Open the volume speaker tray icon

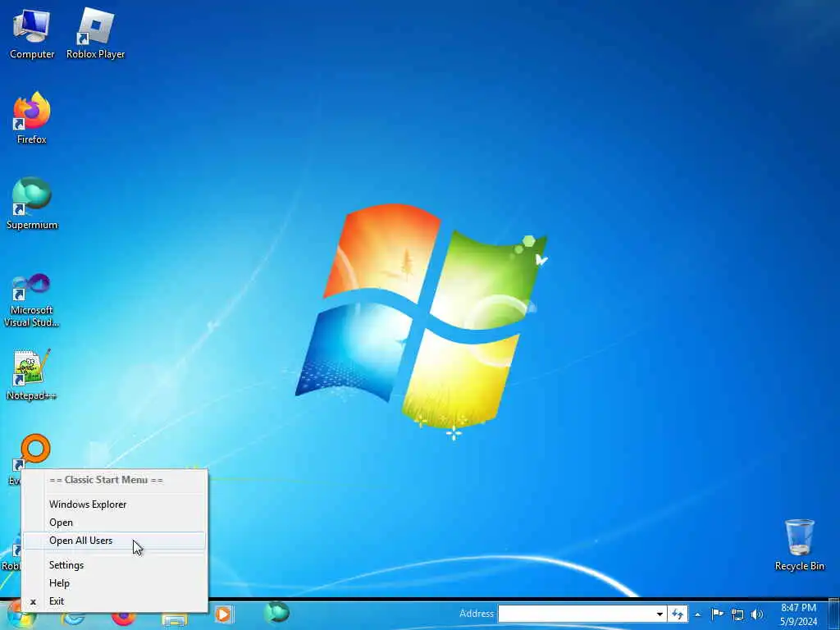(757, 614)
